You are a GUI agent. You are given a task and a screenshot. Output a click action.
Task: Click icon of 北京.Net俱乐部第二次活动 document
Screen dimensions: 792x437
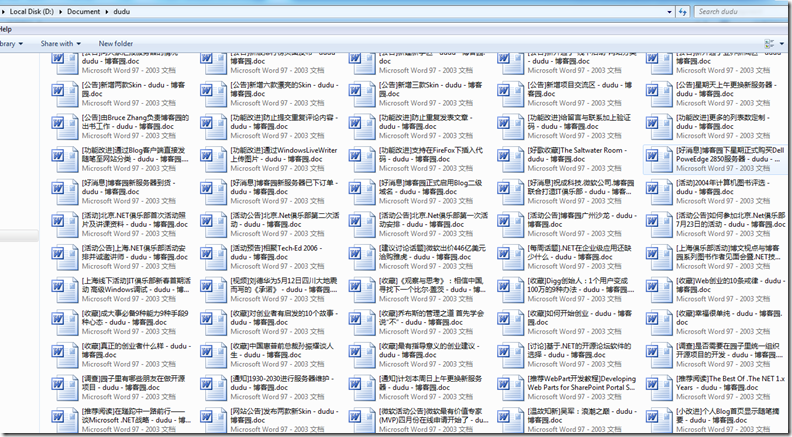213,225
